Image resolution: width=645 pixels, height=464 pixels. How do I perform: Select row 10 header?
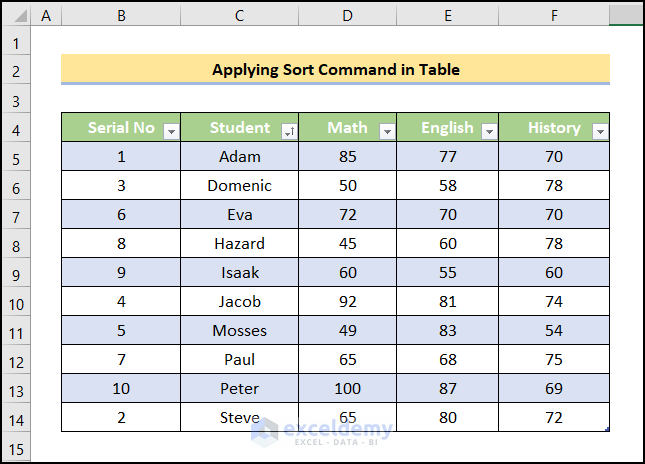point(16,302)
